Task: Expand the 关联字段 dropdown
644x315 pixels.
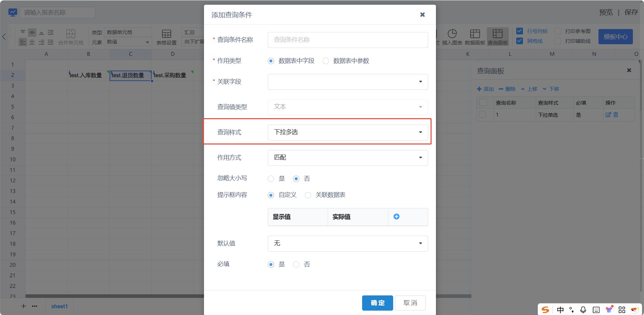Action: pyautogui.click(x=348, y=82)
